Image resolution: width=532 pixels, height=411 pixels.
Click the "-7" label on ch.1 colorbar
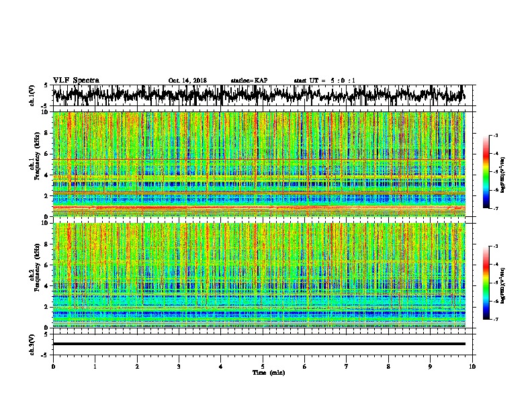[x=495, y=208]
